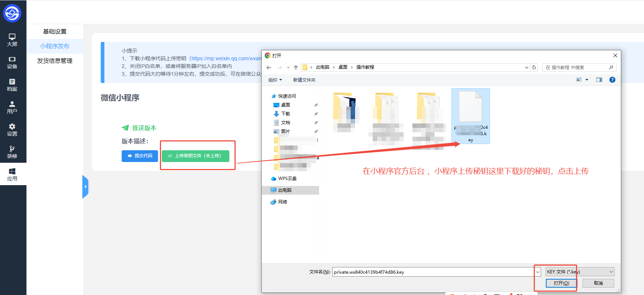
Task: Collapse the side menu with blue handle
Action: click(85, 187)
